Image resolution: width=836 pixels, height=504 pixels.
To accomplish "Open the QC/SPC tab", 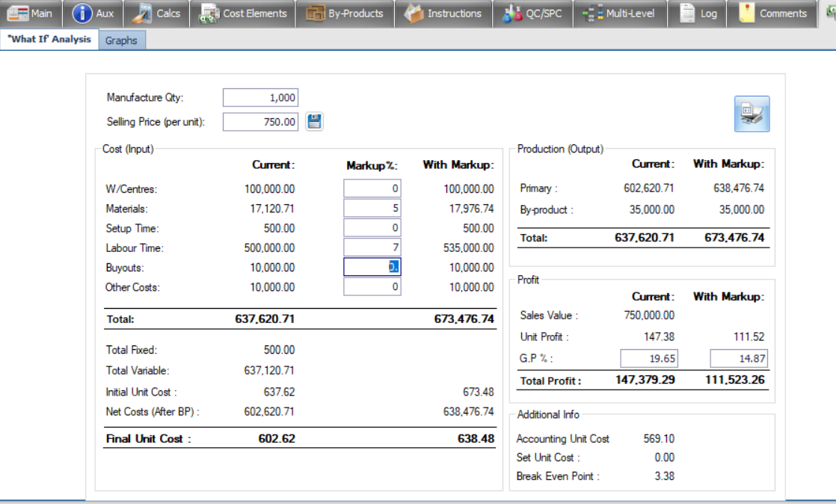I will tap(532, 13).
